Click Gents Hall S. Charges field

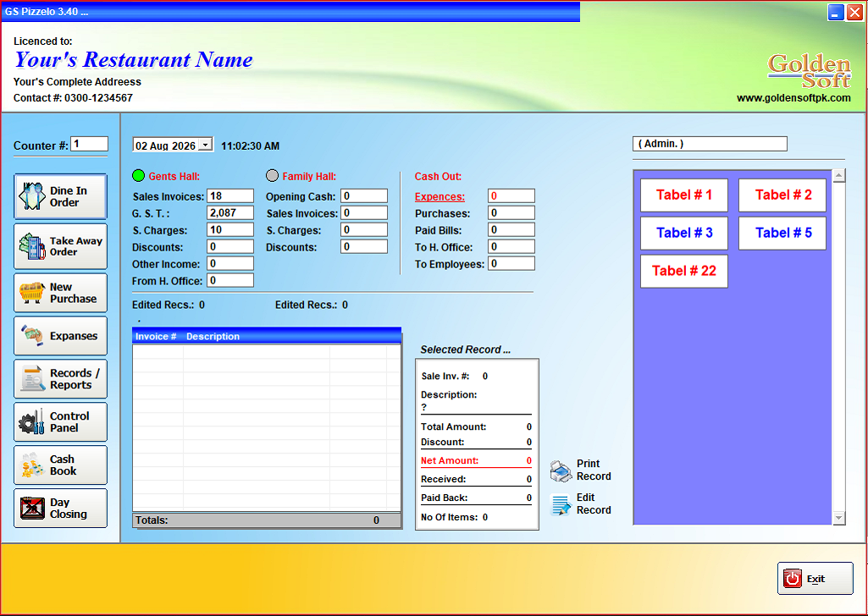[230, 229]
